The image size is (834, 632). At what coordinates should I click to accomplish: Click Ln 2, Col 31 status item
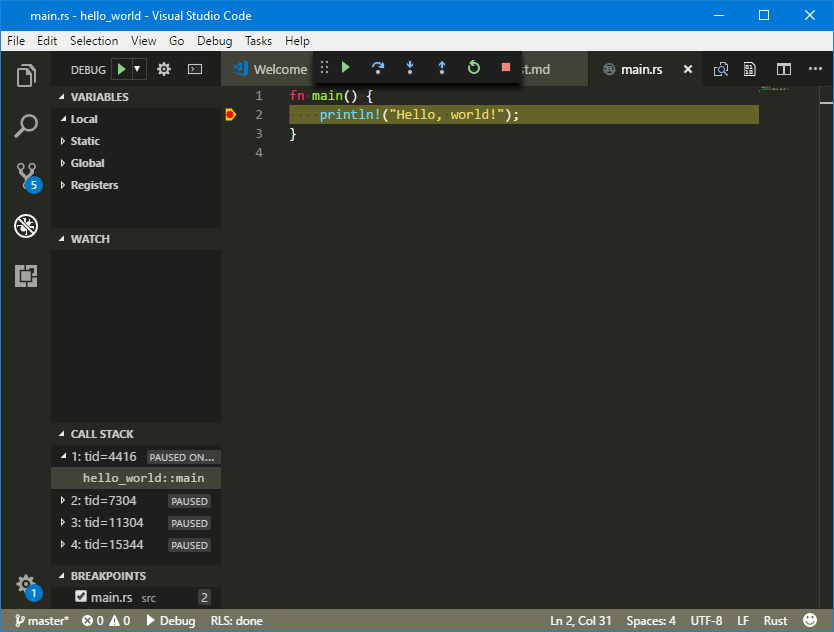pos(580,620)
